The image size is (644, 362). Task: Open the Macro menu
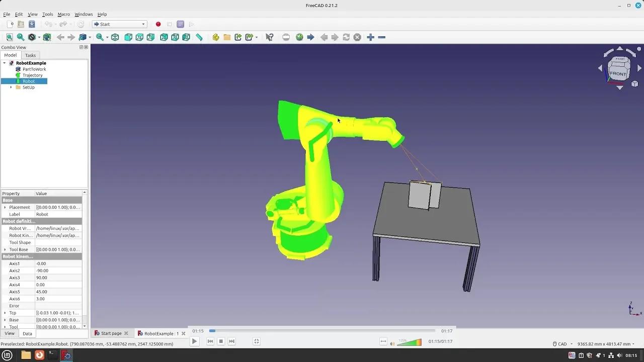point(63,14)
